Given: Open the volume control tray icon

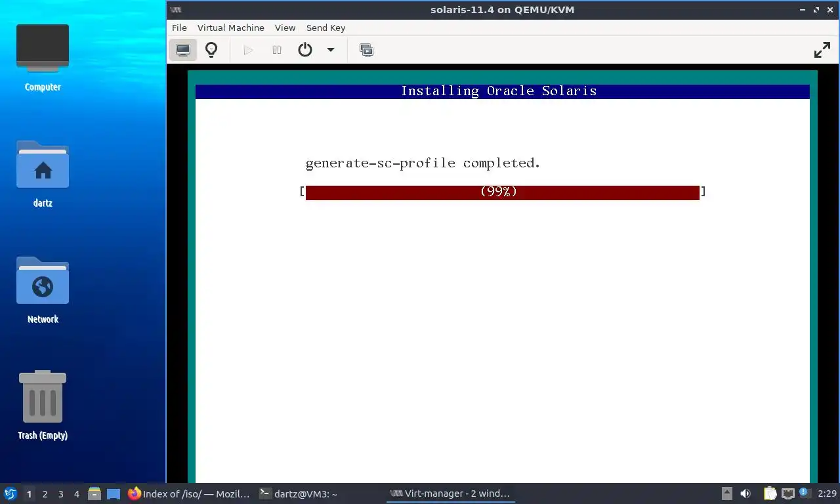Looking at the screenshot, I should pyautogui.click(x=745, y=493).
